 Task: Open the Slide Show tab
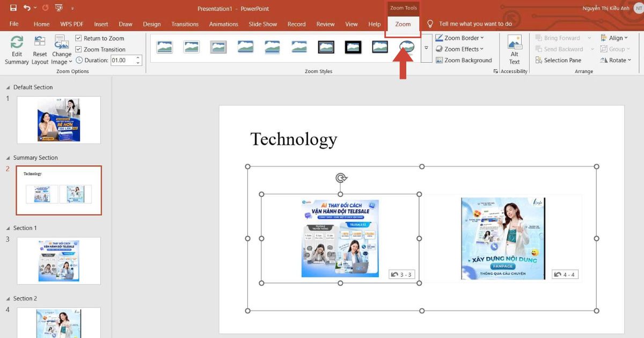(263, 24)
